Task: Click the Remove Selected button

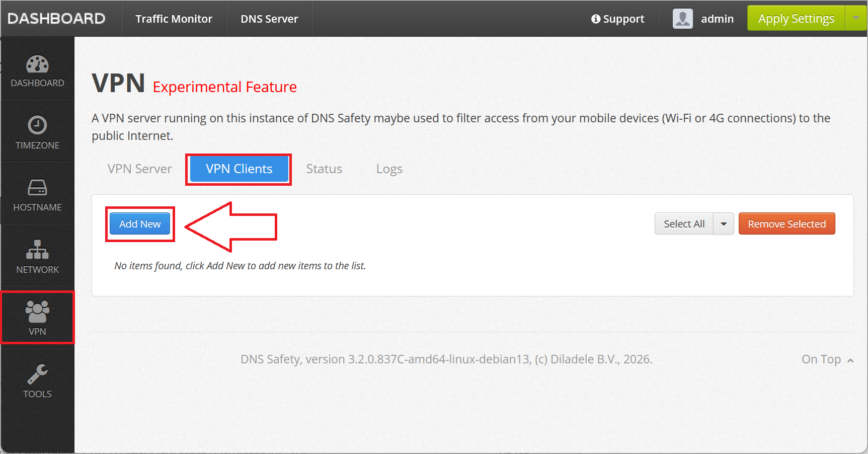Action: [787, 224]
